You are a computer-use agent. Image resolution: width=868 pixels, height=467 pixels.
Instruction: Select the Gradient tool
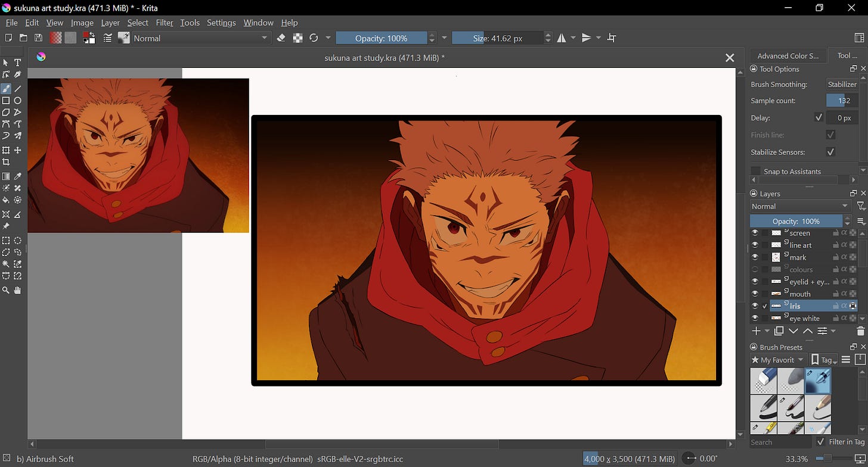coord(6,176)
